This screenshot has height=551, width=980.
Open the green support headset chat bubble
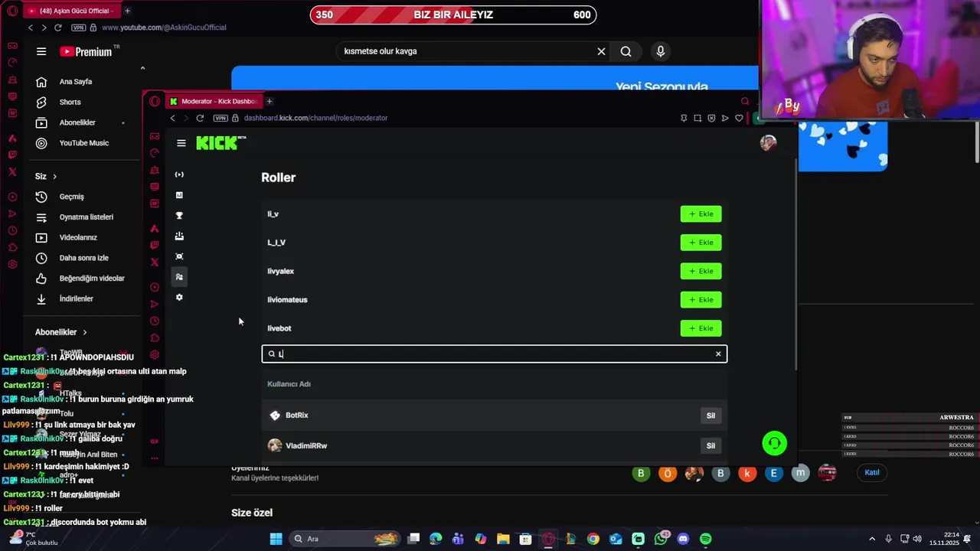774,443
